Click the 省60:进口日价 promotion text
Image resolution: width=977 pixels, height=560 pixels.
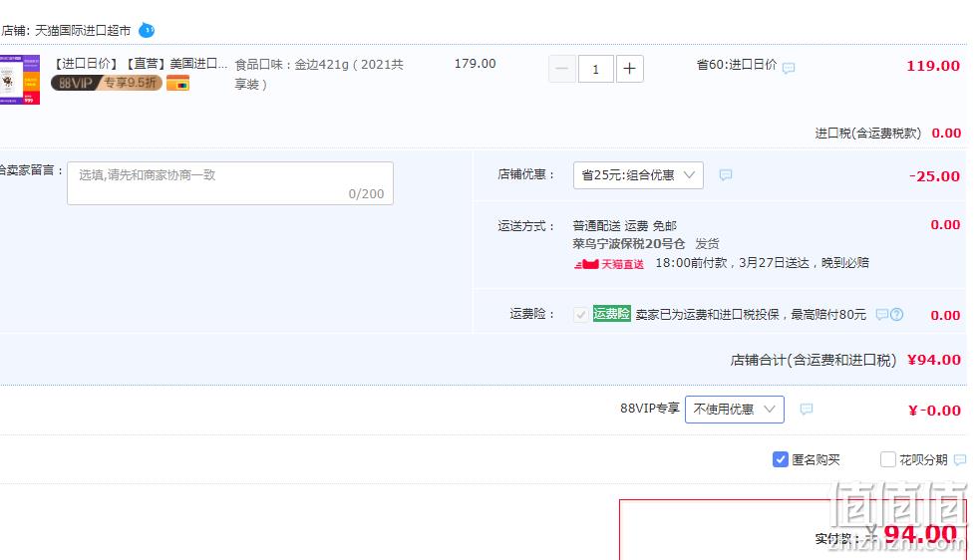tap(737, 64)
